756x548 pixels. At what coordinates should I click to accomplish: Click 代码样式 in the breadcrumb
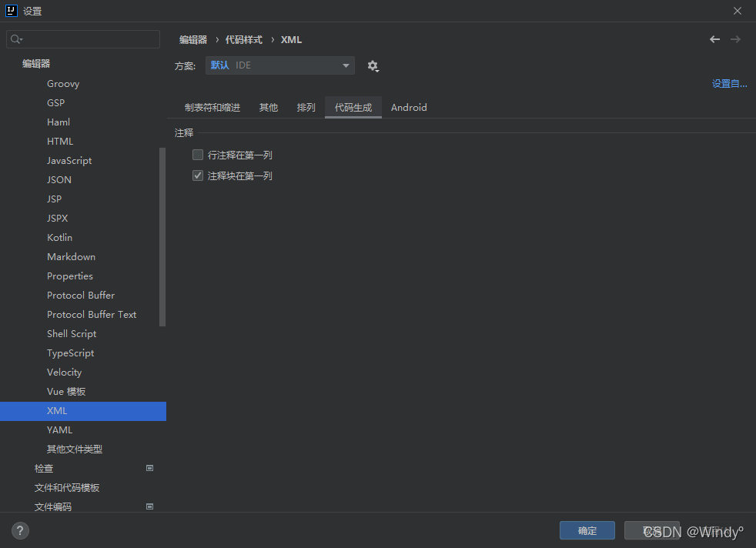pyautogui.click(x=243, y=40)
